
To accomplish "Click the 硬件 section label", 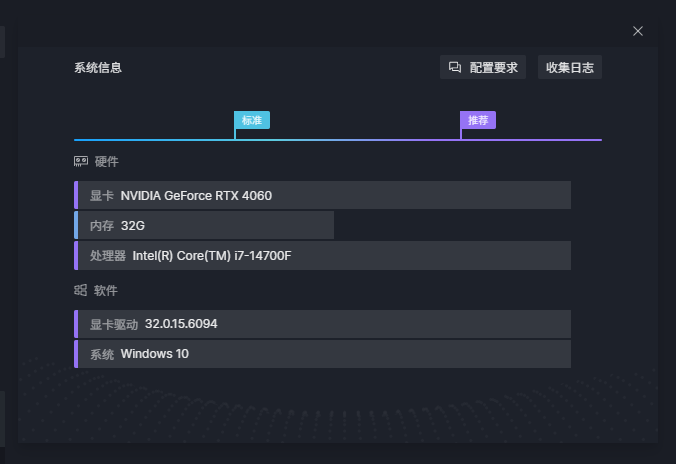I will pyautogui.click(x=106, y=162).
